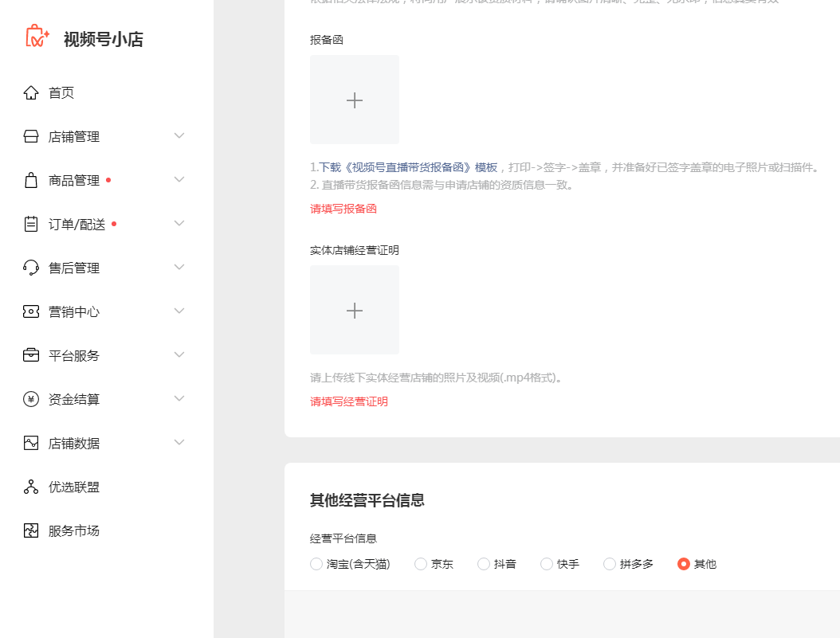The height and width of the screenshot is (638, 840).
Task: Open the 营销中心 menu label
Action: click(x=74, y=311)
